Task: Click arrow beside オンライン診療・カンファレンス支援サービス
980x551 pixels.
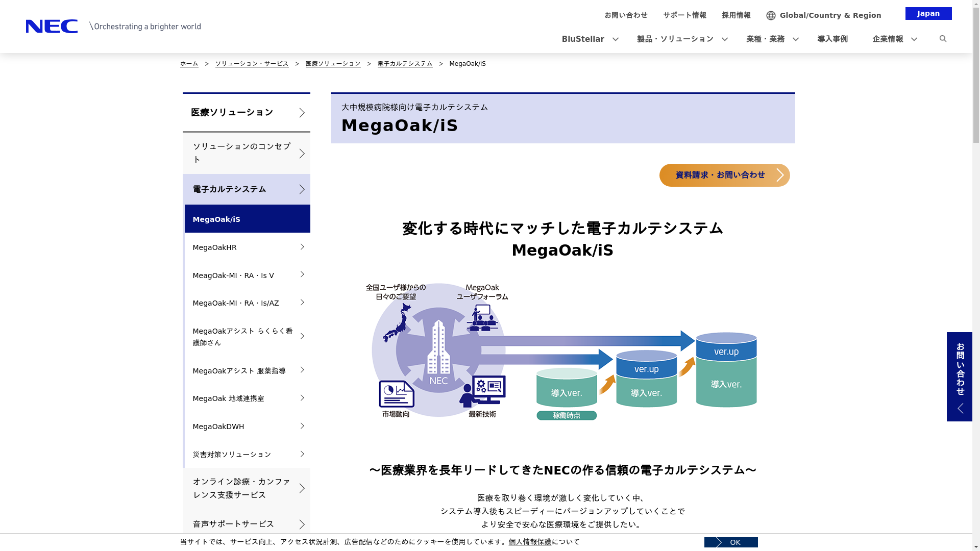Action: (302, 488)
